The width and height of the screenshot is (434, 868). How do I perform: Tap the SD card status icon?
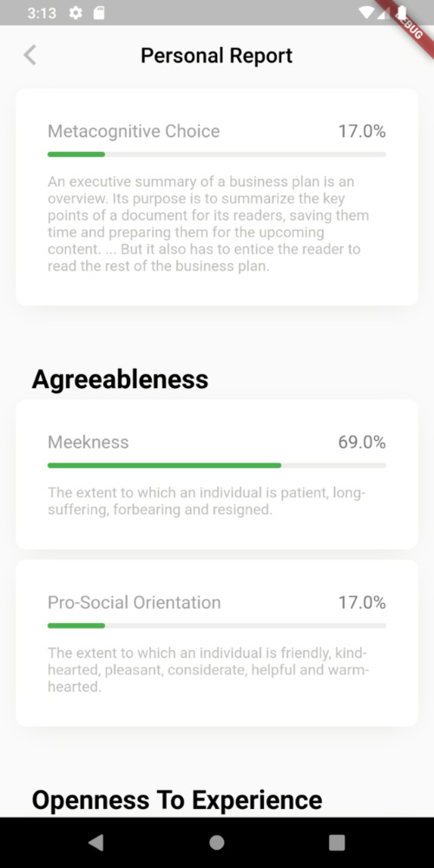(x=99, y=13)
